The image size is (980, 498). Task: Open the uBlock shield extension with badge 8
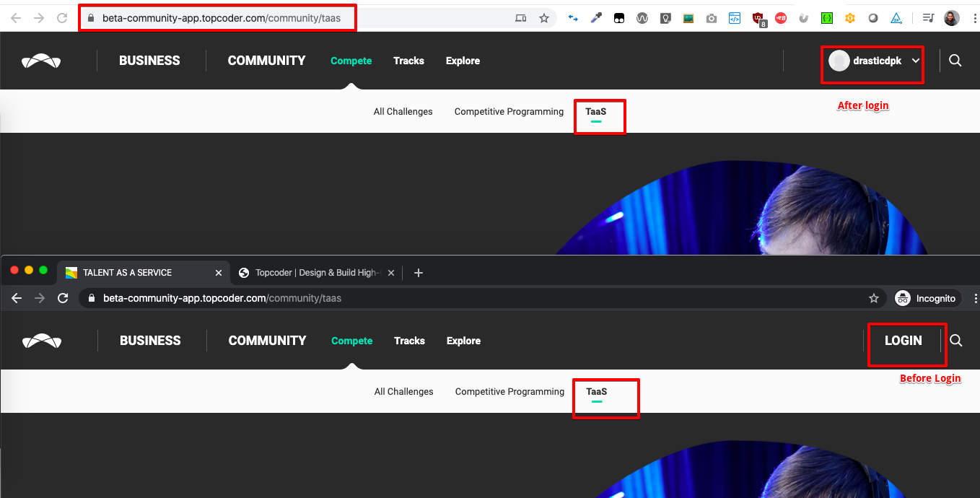coord(758,19)
